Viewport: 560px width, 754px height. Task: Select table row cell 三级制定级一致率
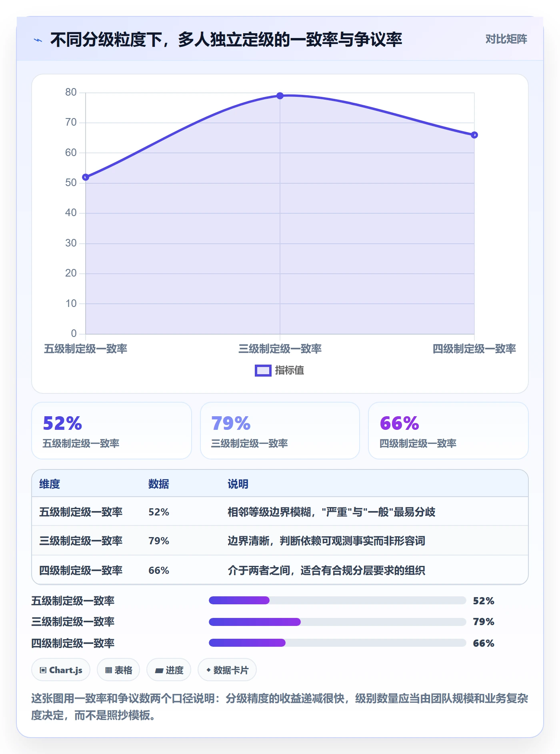(x=81, y=541)
